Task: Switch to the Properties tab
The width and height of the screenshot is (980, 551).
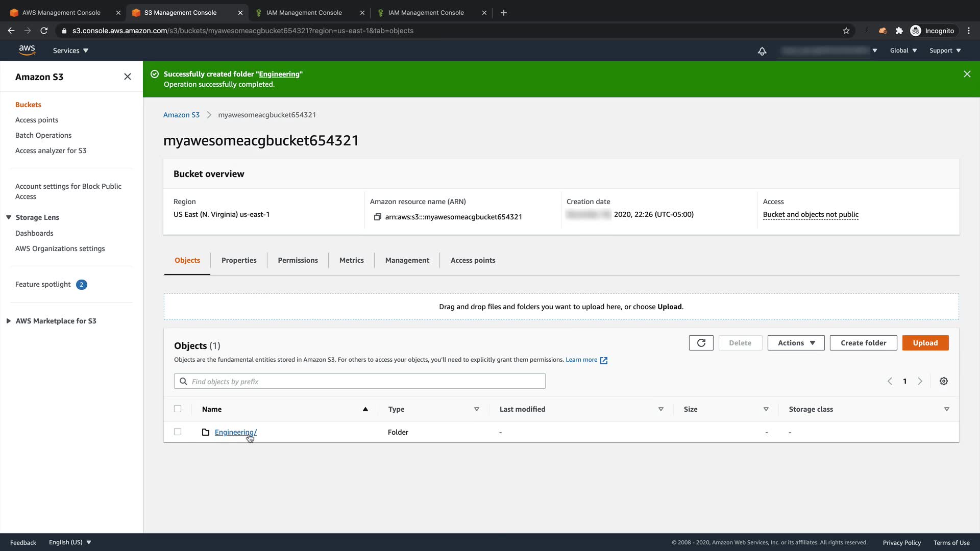Action: coord(239,260)
